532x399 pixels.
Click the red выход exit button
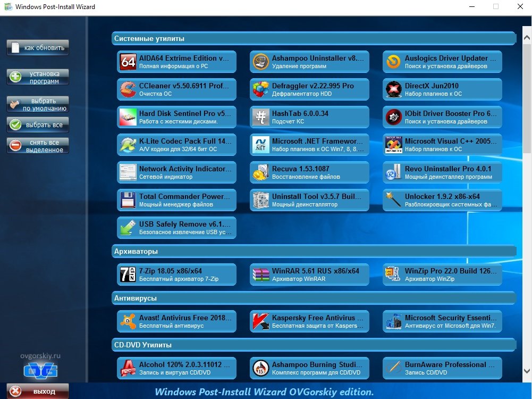tap(38, 392)
